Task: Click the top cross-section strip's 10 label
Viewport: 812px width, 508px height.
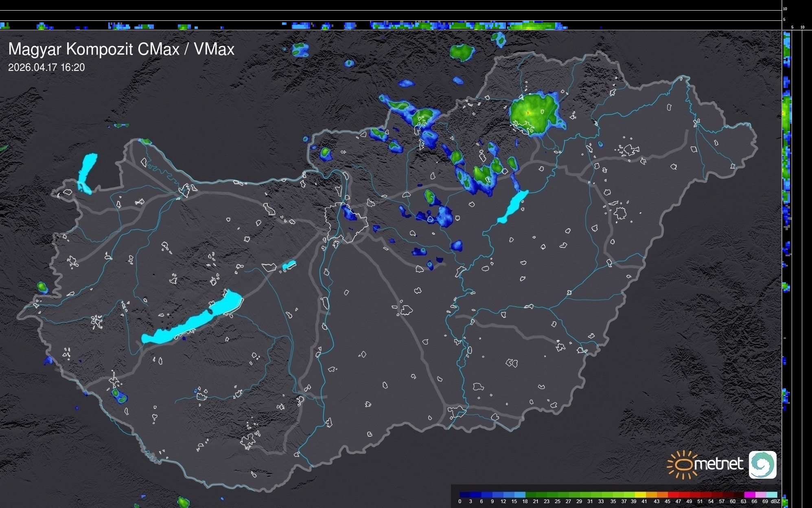Action: [785, 9]
